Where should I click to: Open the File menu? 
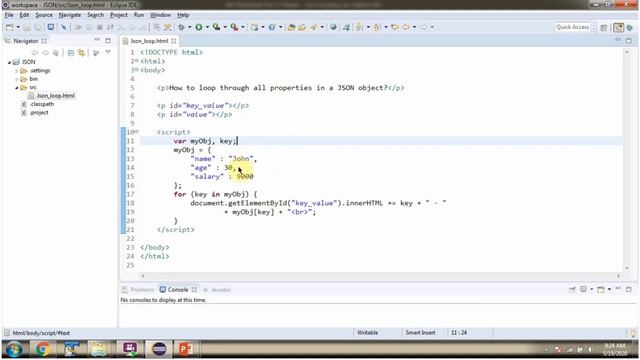point(9,15)
